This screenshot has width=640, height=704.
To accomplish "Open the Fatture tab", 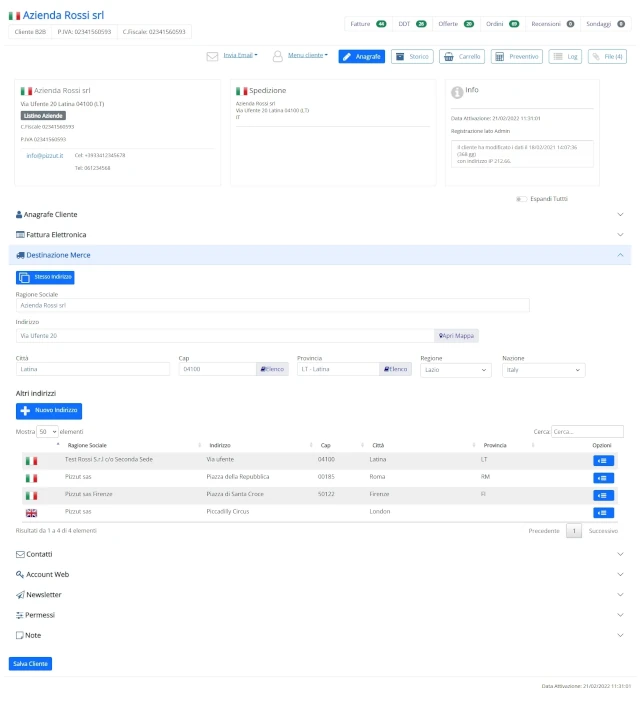I will [x=368, y=24].
